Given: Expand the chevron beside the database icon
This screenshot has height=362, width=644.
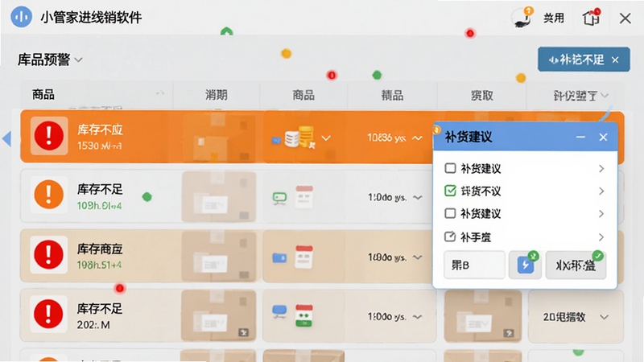Looking at the screenshot, I should [x=326, y=138].
